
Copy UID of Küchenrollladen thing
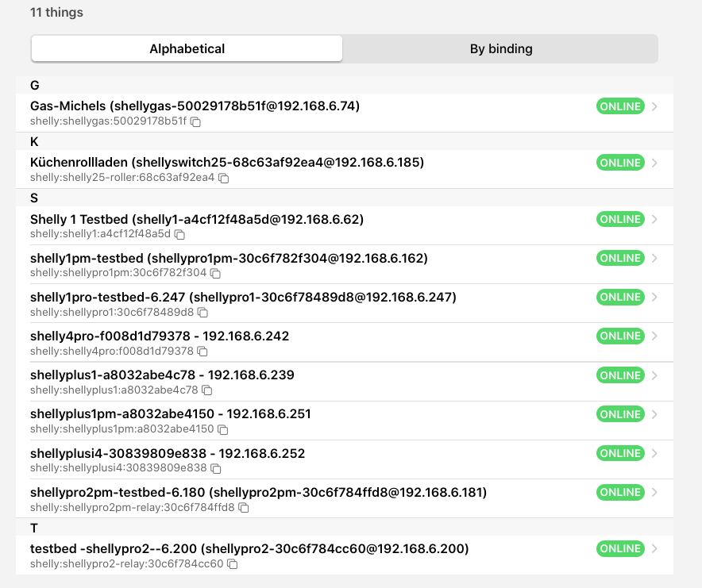click(224, 179)
